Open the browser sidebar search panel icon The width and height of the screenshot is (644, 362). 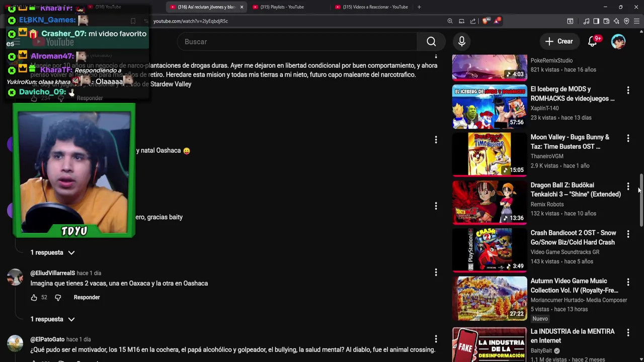coord(570,21)
